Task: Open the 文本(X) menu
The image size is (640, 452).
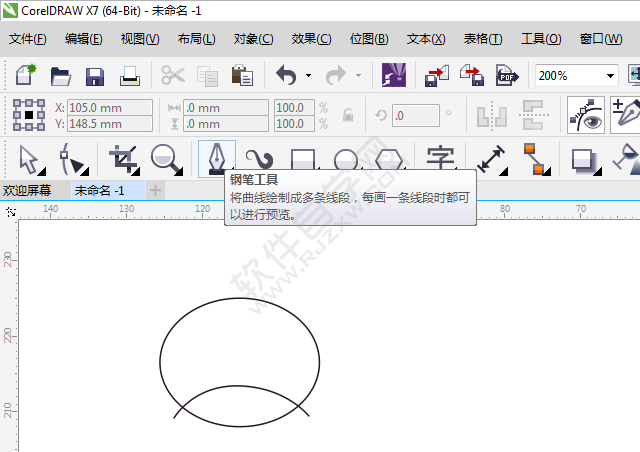Action: (426, 39)
